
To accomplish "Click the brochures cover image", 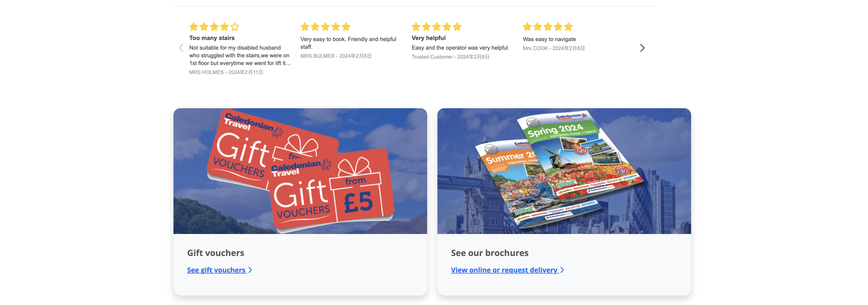I will pyautogui.click(x=564, y=171).
